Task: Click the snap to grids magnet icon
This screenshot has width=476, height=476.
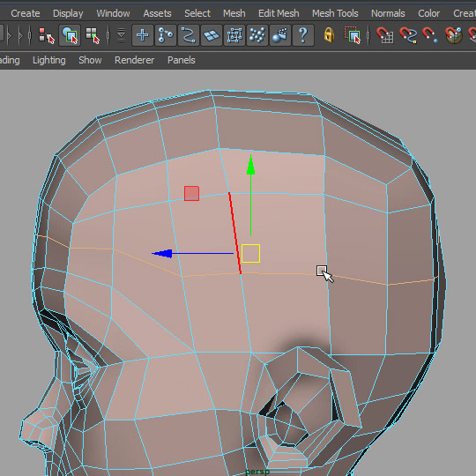Action: 385,36
